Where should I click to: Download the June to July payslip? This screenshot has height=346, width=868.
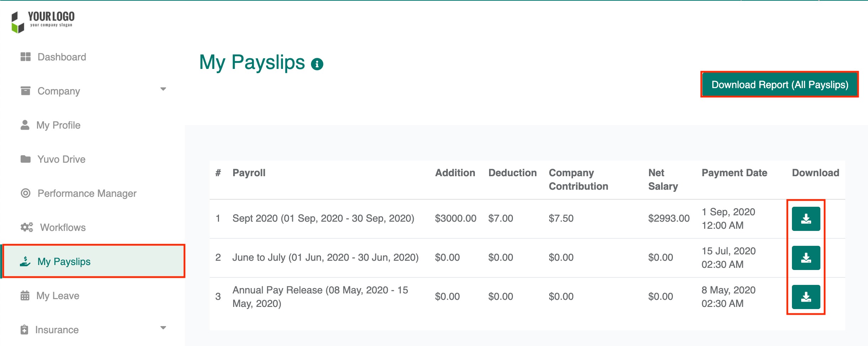pyautogui.click(x=806, y=258)
